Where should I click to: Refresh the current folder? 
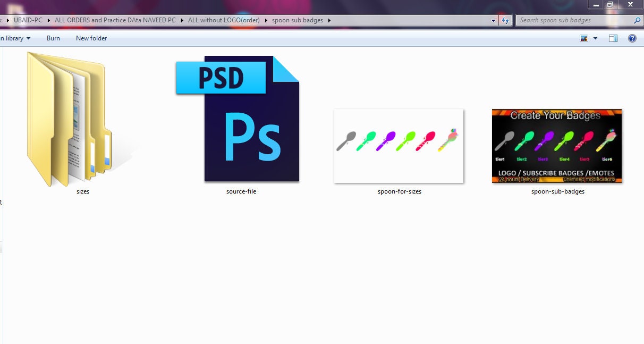point(504,20)
